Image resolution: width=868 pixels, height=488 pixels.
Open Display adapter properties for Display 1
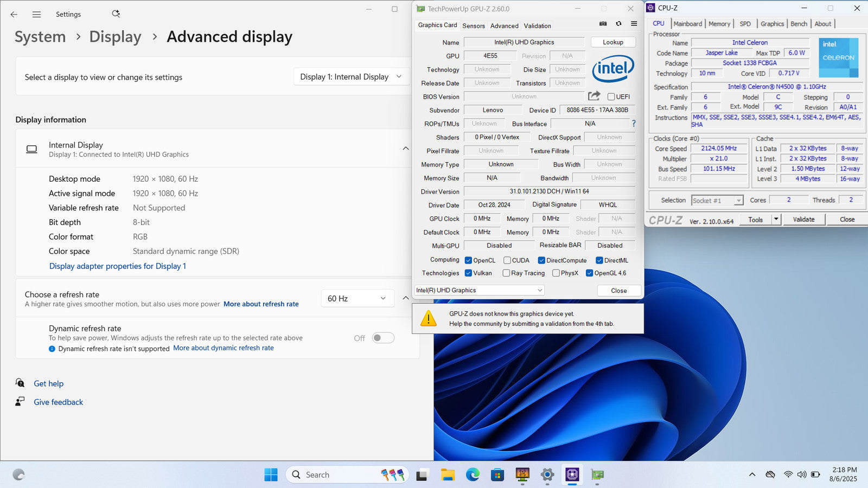click(118, 266)
